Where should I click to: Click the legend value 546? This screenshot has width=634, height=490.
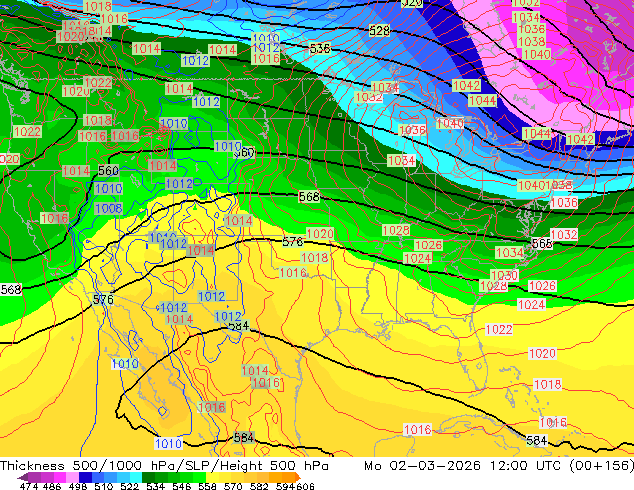click(181, 486)
